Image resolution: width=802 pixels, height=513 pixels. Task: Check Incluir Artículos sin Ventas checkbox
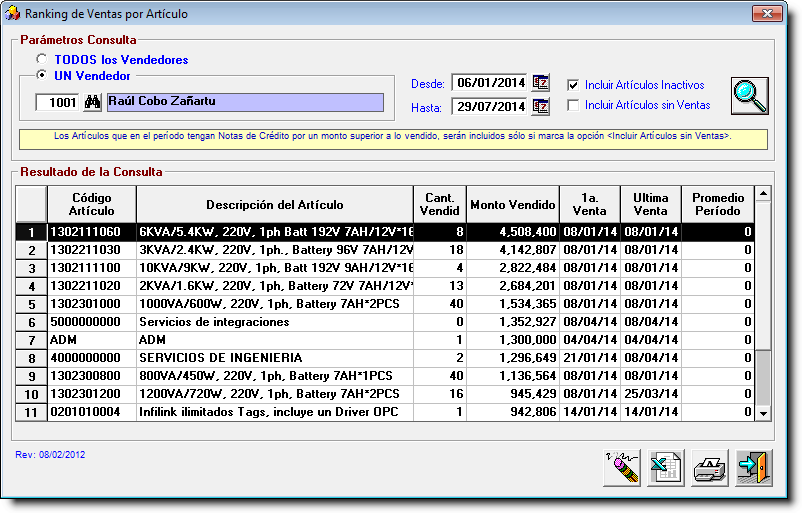573,105
